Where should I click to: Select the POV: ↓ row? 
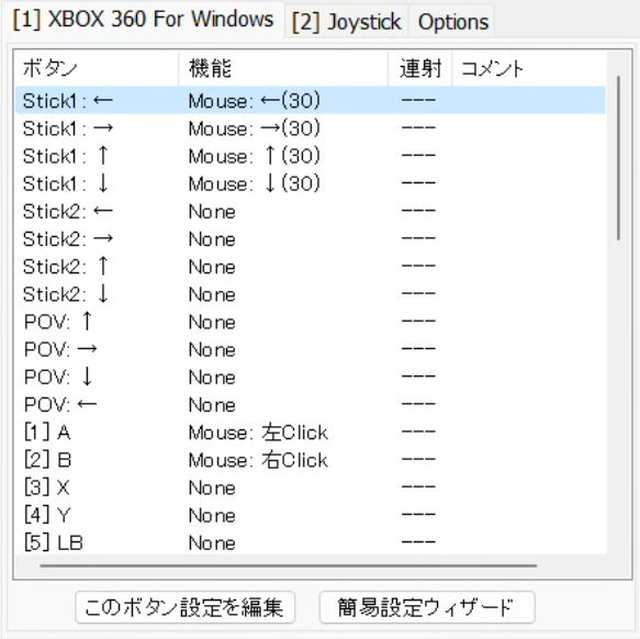point(310,377)
